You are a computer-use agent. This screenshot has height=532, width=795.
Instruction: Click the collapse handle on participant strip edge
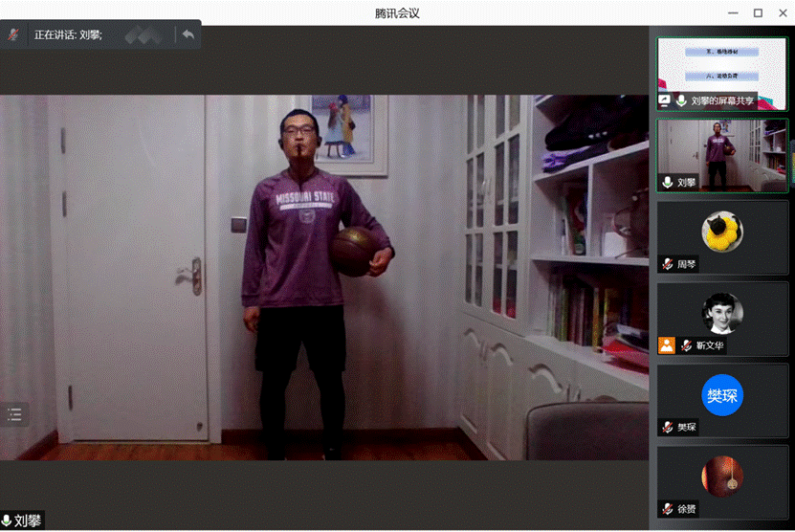tap(791, 159)
